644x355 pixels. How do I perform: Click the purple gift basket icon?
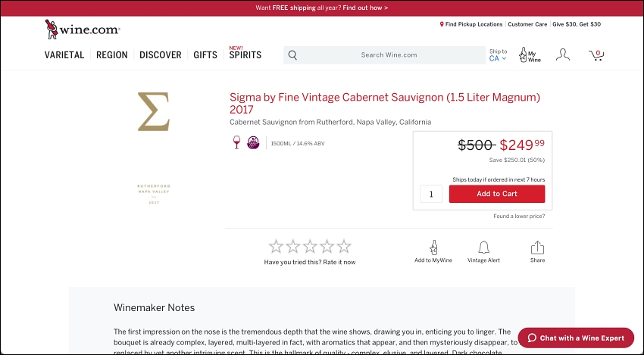pyautogui.click(x=253, y=142)
